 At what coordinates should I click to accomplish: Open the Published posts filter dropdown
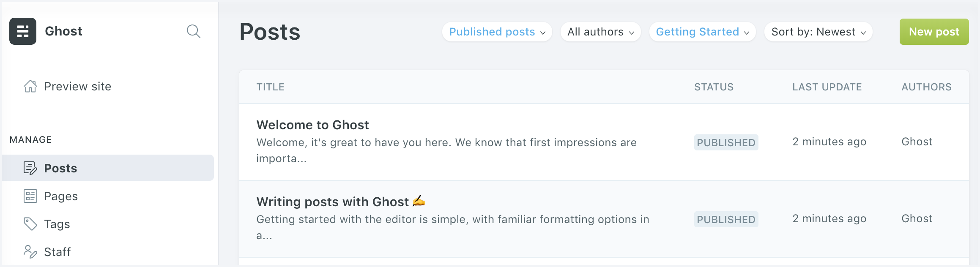[497, 32]
